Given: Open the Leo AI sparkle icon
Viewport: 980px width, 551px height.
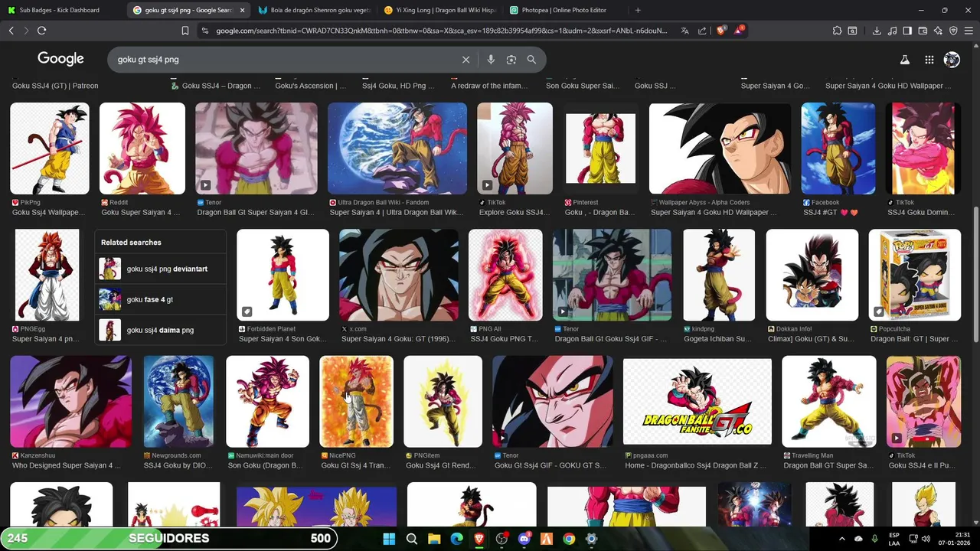Looking at the screenshot, I should click(x=938, y=31).
